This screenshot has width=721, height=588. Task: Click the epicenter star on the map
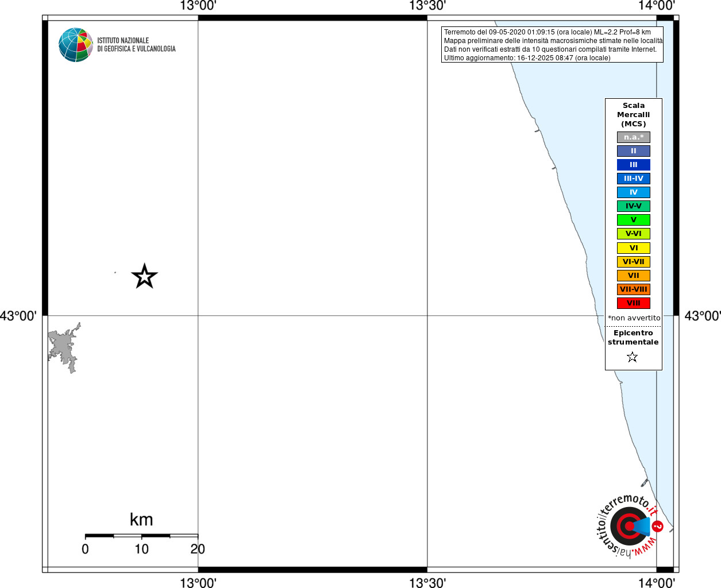click(144, 276)
